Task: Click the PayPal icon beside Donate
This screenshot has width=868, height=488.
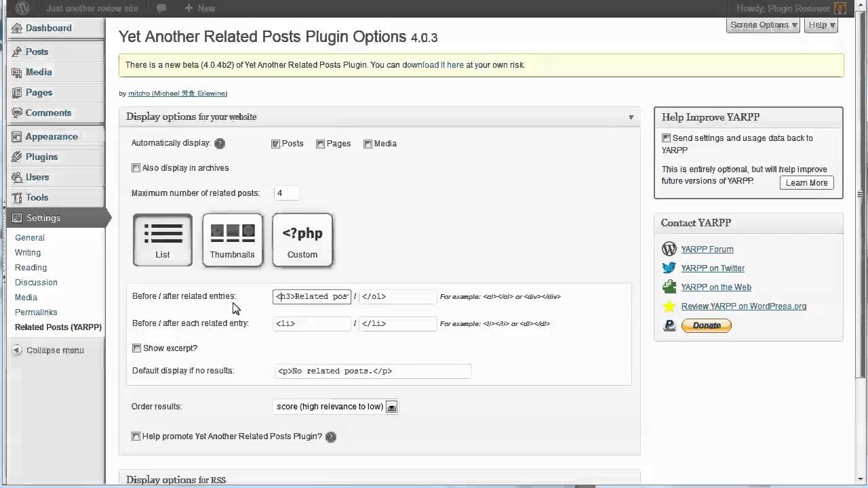Action: [x=669, y=325]
